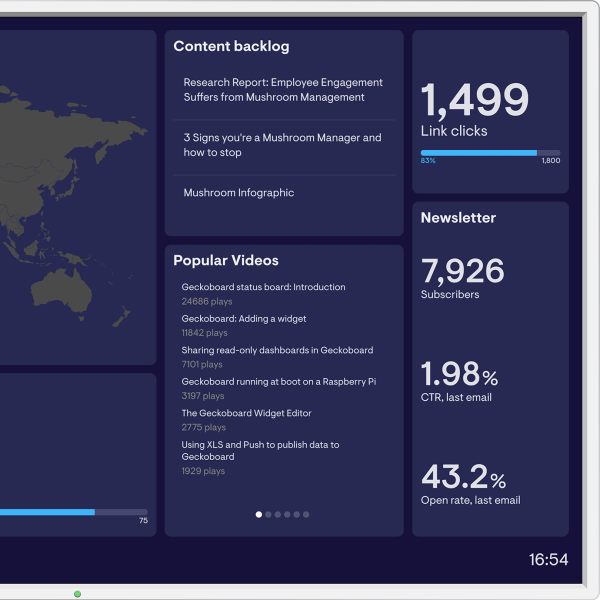Image resolution: width=600 pixels, height=600 pixels.
Task: Click the 7,926 Subscribers metric
Action: click(x=462, y=271)
